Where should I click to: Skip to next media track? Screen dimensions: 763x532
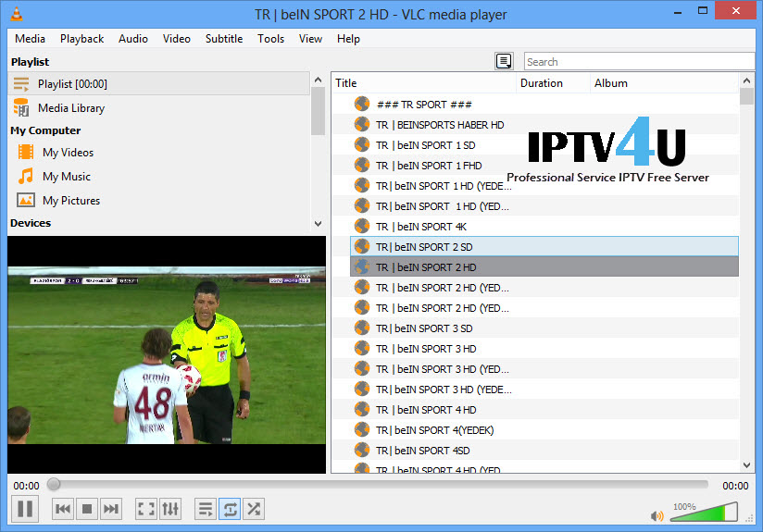click(x=111, y=509)
